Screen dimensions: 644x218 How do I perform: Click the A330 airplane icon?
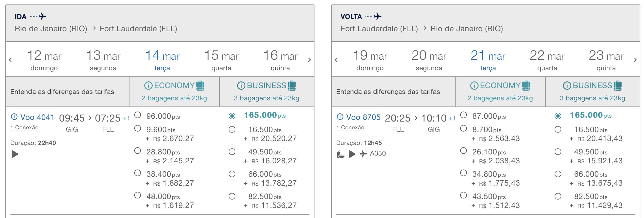pyautogui.click(x=363, y=154)
